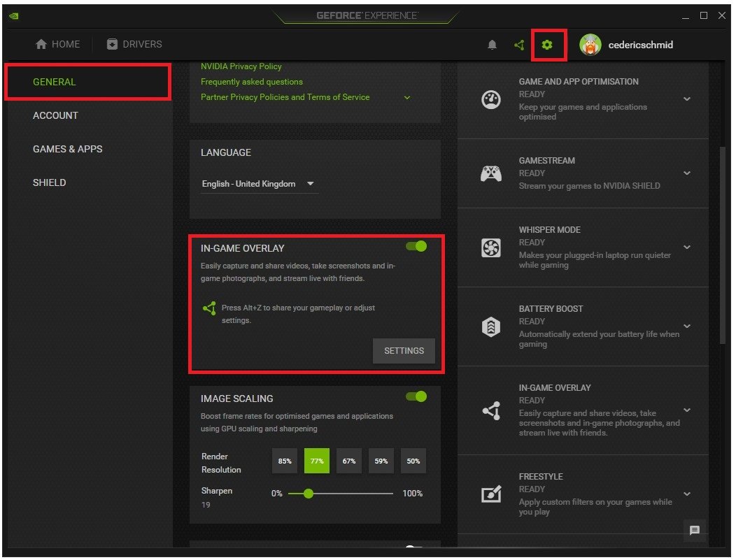Click the Freestyle filter icon

tap(491, 494)
